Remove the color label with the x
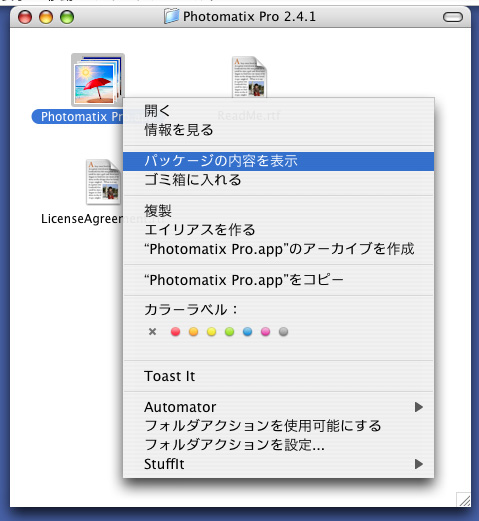The height and width of the screenshot is (521, 479). click(152, 331)
